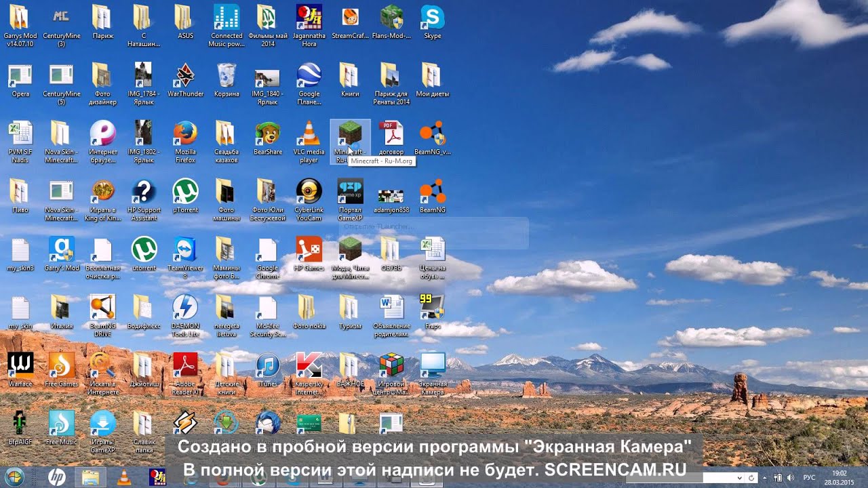Launch µTorrent green round icon
The width and height of the screenshot is (868, 488).
pyautogui.click(x=185, y=196)
